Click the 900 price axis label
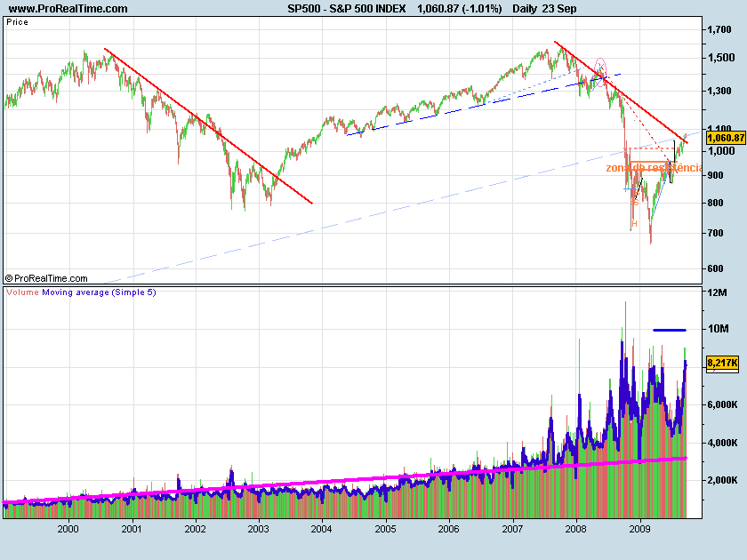 point(716,175)
